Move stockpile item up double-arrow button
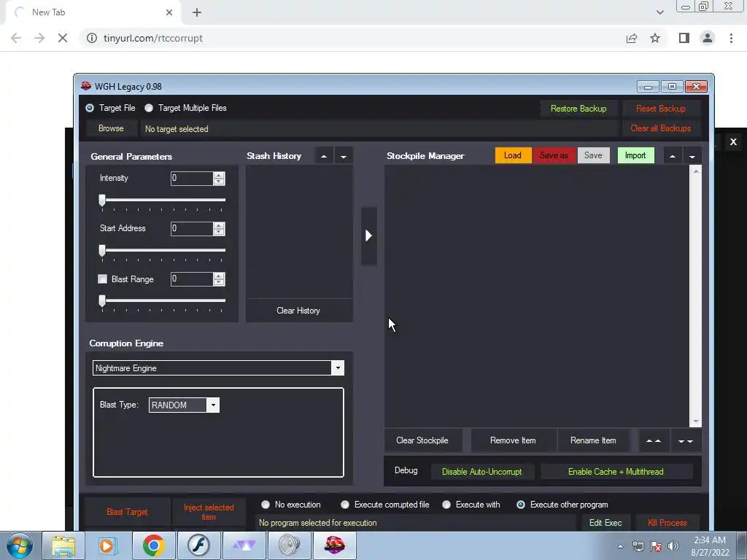 [653, 441]
